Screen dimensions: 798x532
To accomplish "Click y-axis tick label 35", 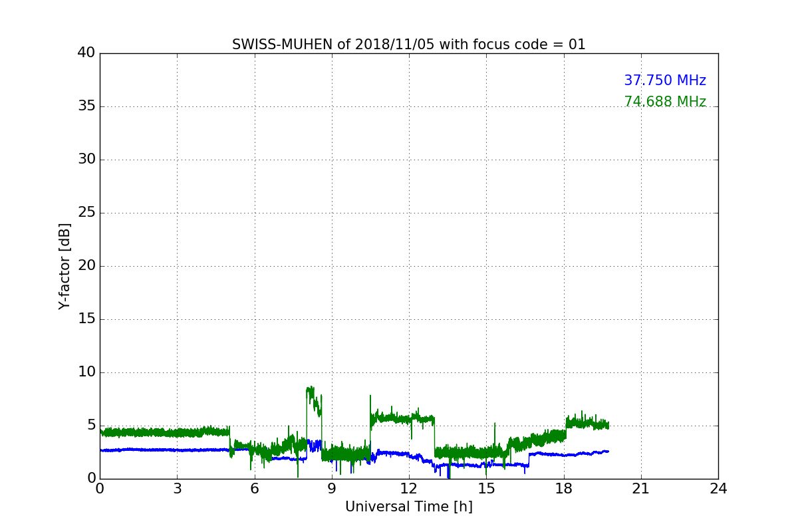I will (x=86, y=106).
